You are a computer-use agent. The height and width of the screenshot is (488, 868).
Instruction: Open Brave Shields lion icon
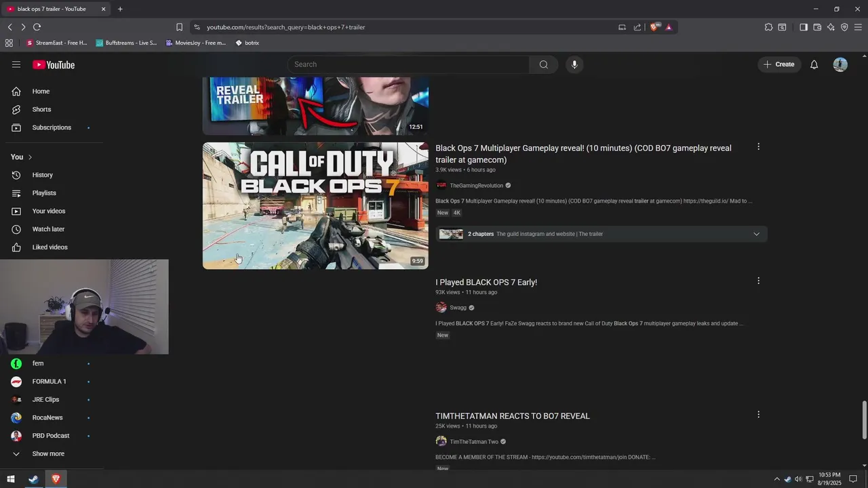(x=654, y=27)
